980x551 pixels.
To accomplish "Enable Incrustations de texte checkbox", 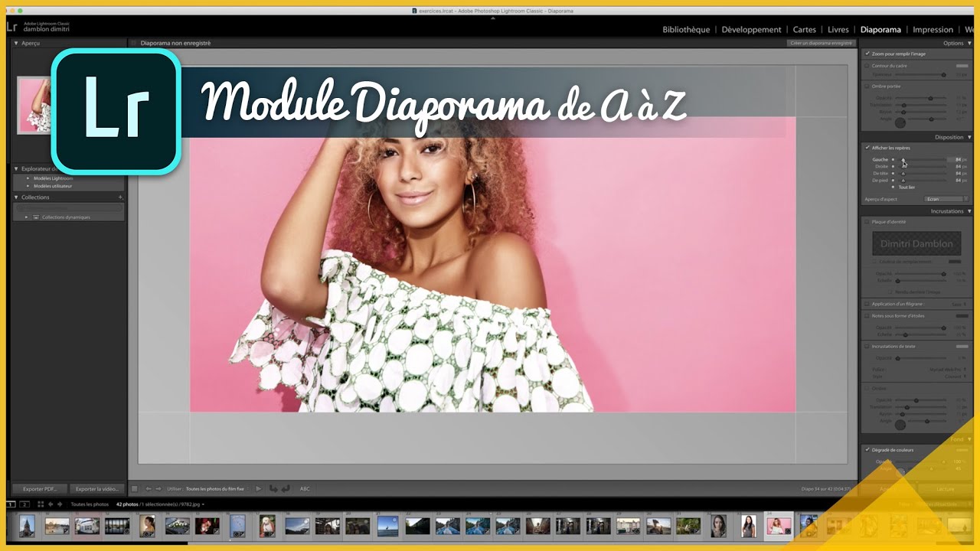I will (x=867, y=347).
